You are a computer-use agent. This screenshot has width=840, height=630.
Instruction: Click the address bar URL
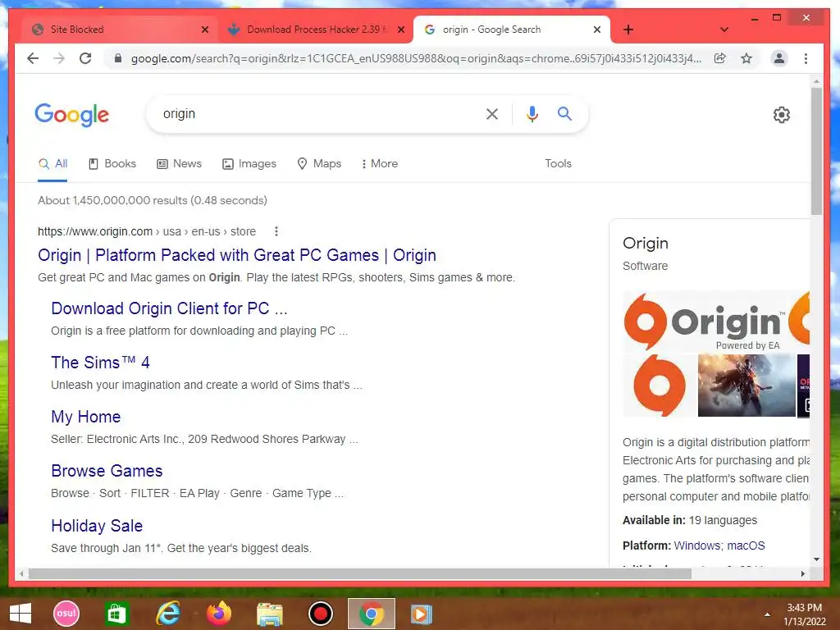(x=416, y=58)
